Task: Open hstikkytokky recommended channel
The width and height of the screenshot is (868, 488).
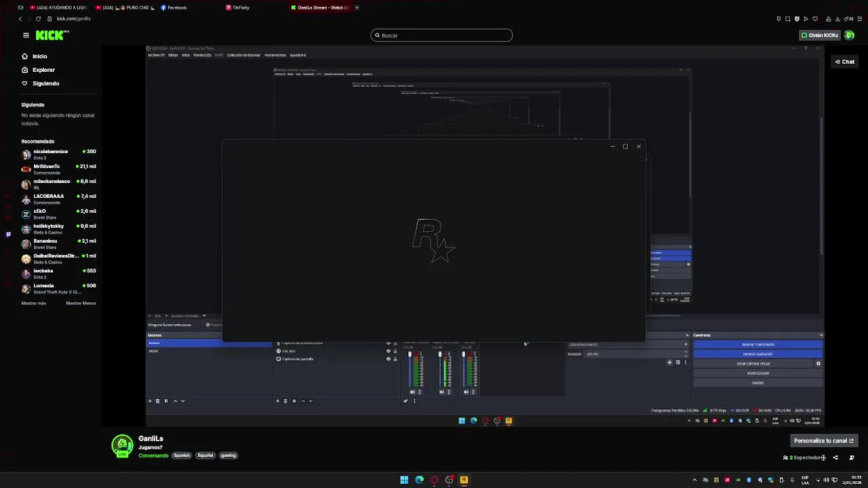Action: pos(58,228)
